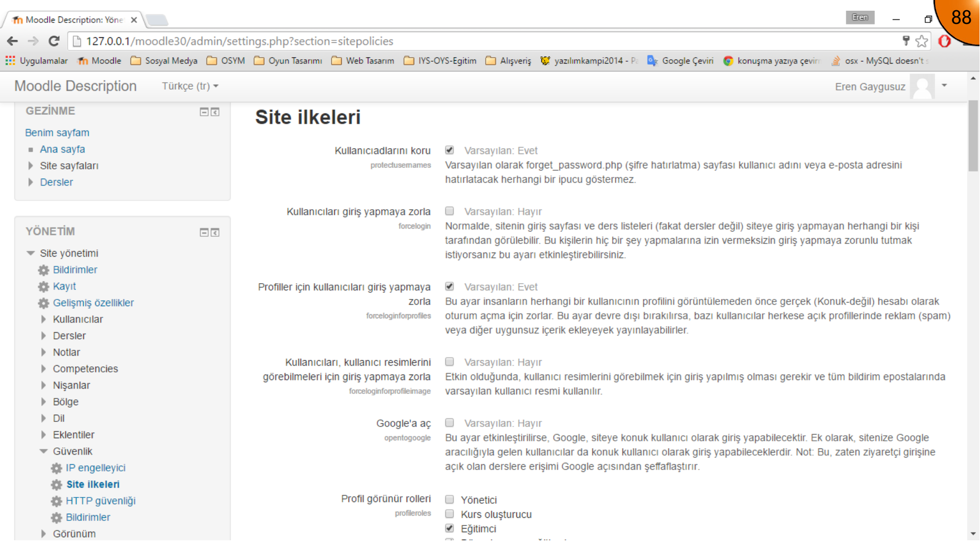Collapse the Site yönetimi tree node
This screenshot has height=551, width=980.
[x=31, y=254]
